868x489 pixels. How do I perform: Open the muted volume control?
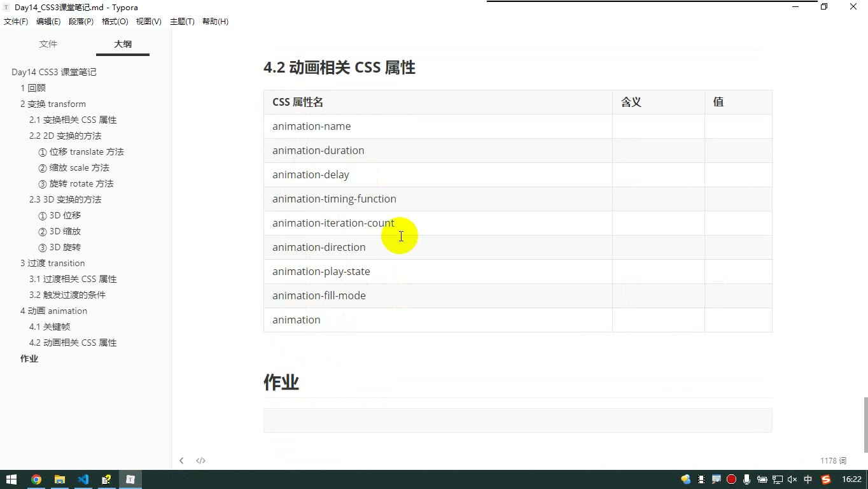[792, 479]
